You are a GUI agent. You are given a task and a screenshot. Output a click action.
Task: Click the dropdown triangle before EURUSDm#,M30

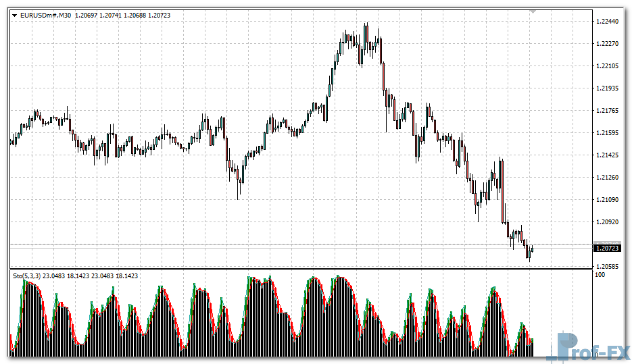point(14,15)
